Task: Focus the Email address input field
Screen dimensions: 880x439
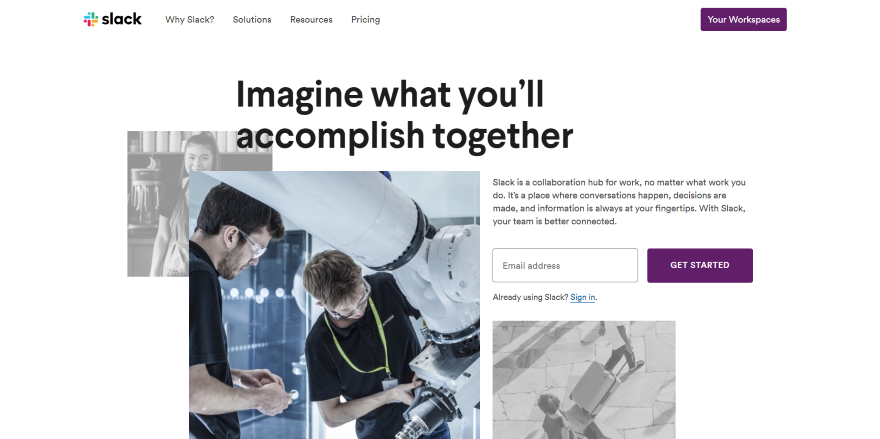Action: coord(565,266)
